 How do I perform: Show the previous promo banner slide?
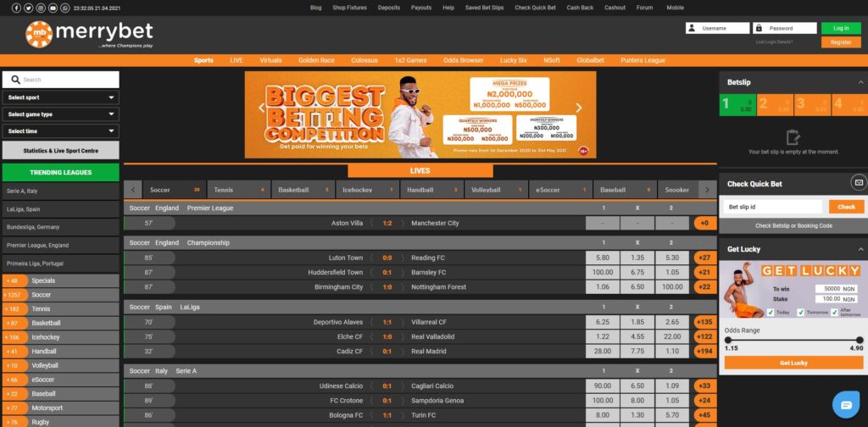262,108
